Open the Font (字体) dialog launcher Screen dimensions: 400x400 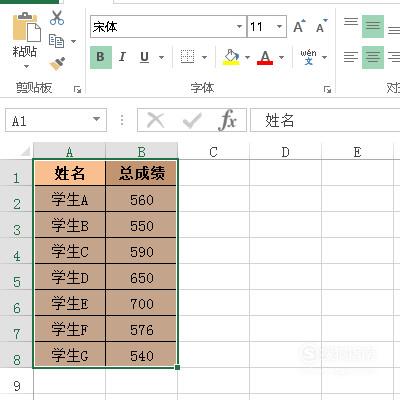point(328,89)
